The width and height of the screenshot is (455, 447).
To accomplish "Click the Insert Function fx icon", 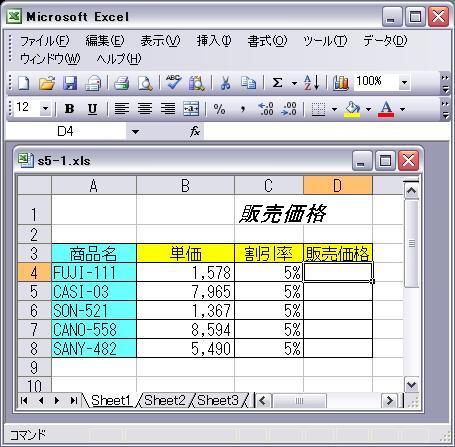I will (195, 131).
